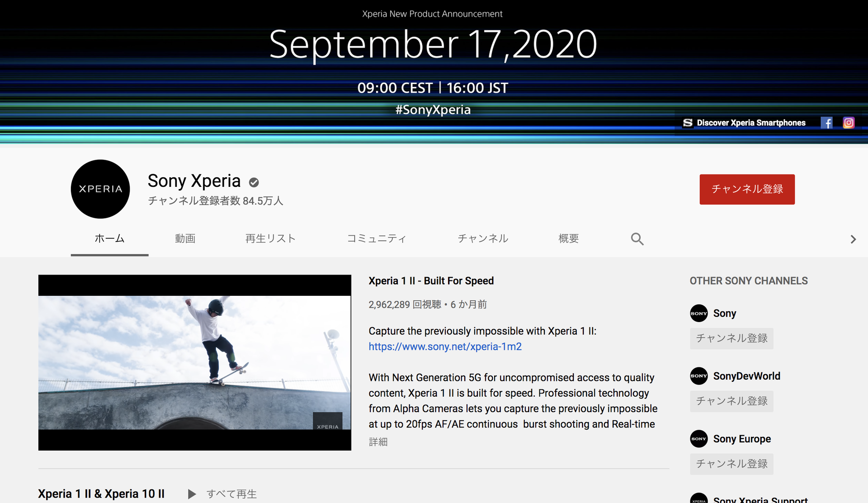The height and width of the screenshot is (503, 868).
Task: Click the Xperia watermark on video thumbnail
Action: pos(327,421)
